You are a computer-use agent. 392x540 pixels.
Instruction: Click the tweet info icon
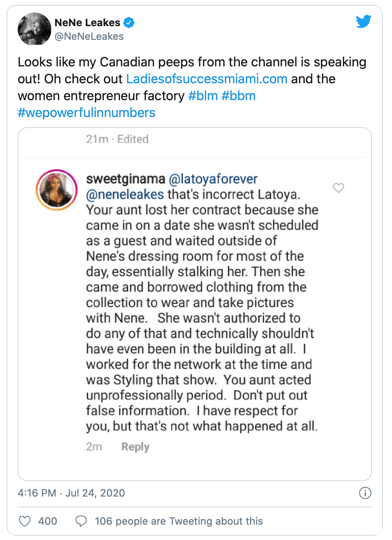[365, 493]
